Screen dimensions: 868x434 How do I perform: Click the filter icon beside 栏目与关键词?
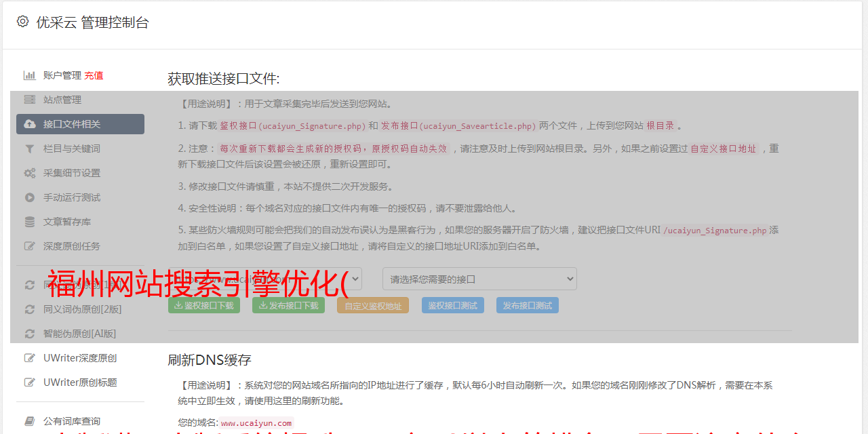[30, 149]
